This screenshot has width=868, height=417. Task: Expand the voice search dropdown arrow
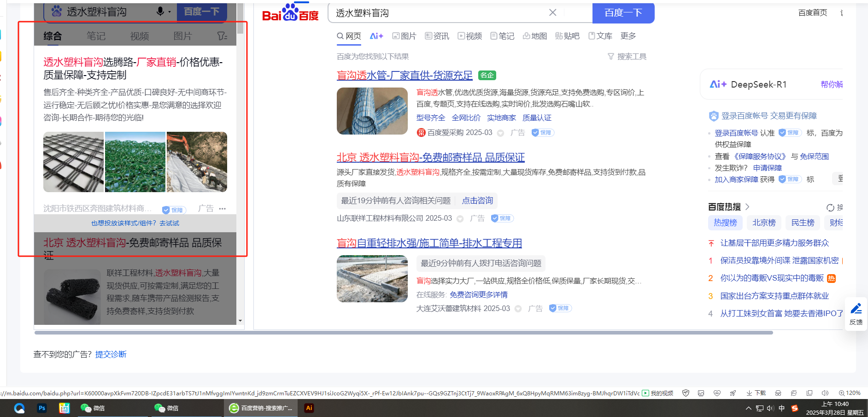coord(170,12)
